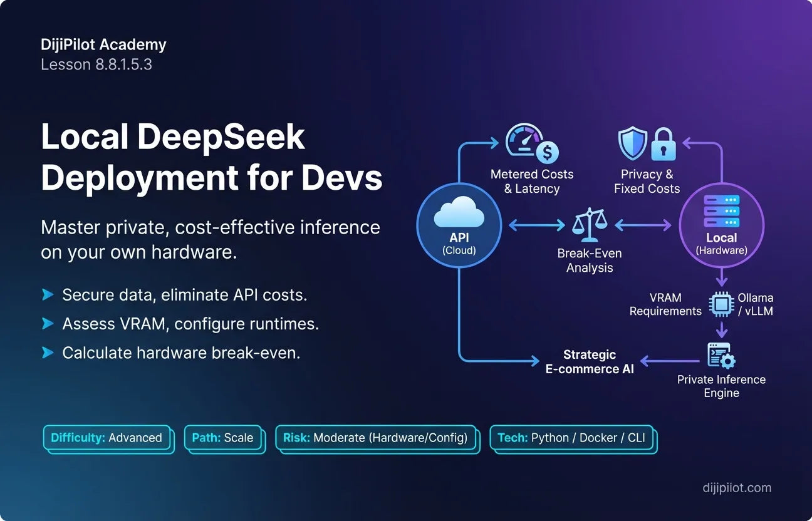Click the Private Inference Engine label

coord(721,386)
